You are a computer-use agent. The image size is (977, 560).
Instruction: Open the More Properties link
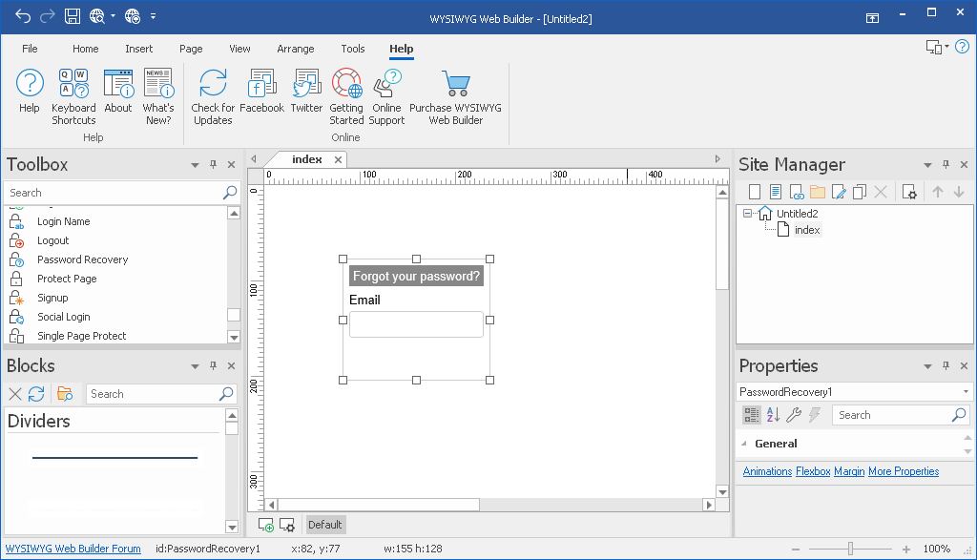[x=904, y=471]
